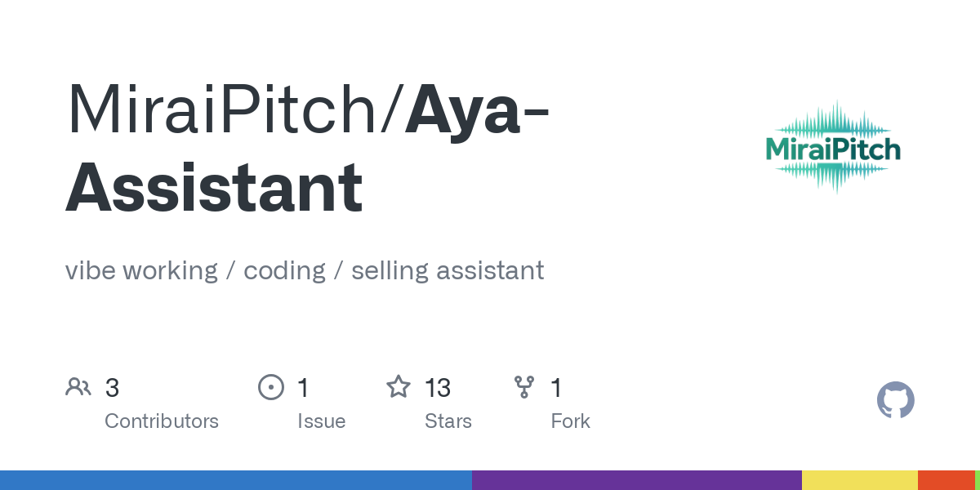This screenshot has height=490, width=980.
Task: Click the 13 stars count
Action: (438, 387)
